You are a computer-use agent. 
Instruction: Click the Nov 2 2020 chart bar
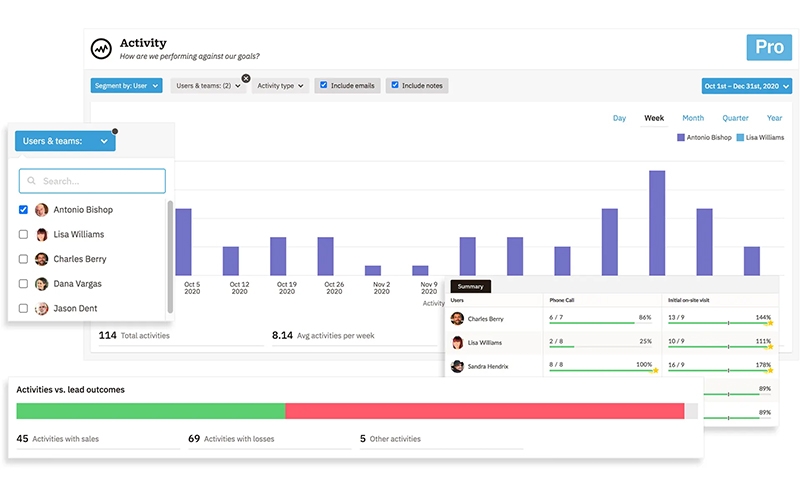pyautogui.click(x=373, y=270)
